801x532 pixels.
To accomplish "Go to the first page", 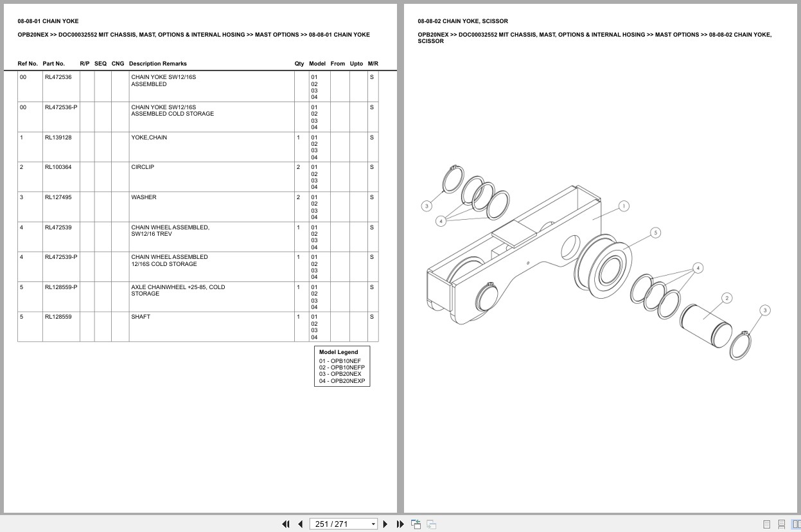I will point(286,524).
